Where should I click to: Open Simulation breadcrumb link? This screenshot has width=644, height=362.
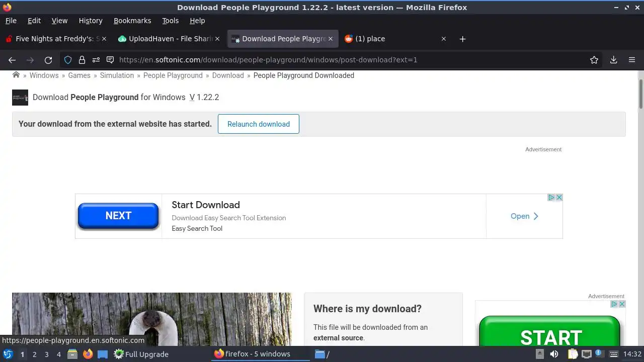pyautogui.click(x=117, y=75)
